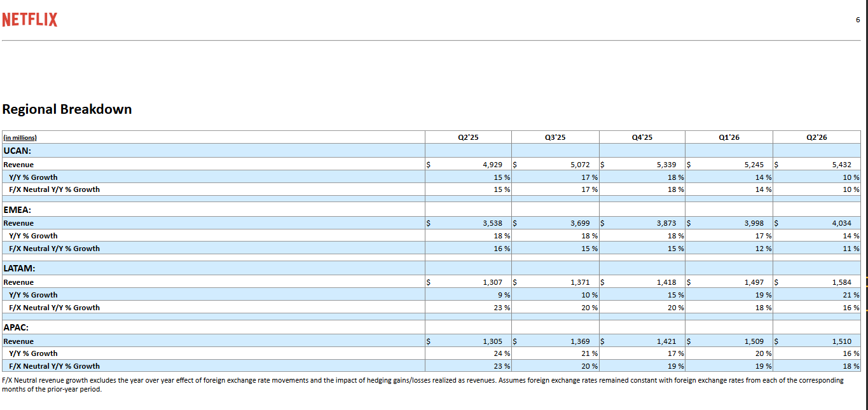This screenshot has width=868, height=410.
Task: Select LATAM Q1'26 revenue value 1,497
Action: coord(754,282)
